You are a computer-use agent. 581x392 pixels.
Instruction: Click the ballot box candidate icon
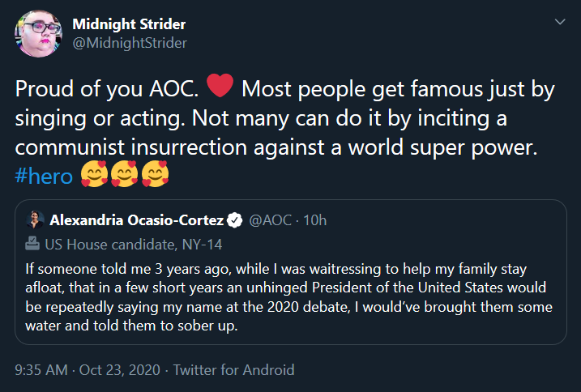click(x=33, y=243)
